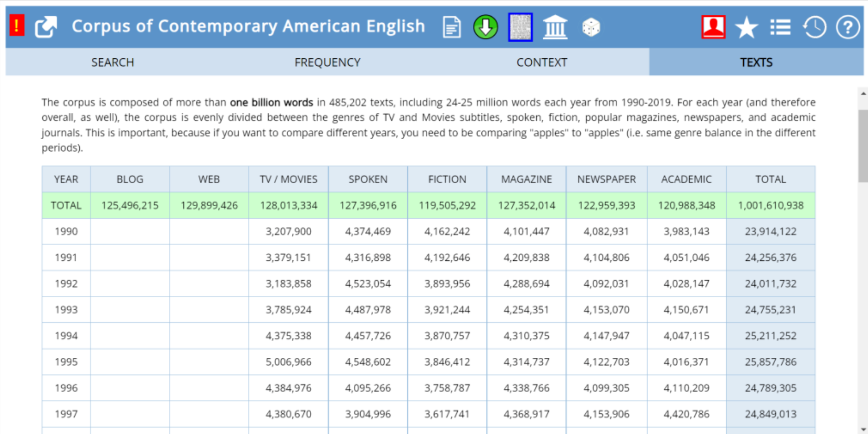Open the external link share icon
This screenshot has height=434, width=868.
(x=46, y=26)
